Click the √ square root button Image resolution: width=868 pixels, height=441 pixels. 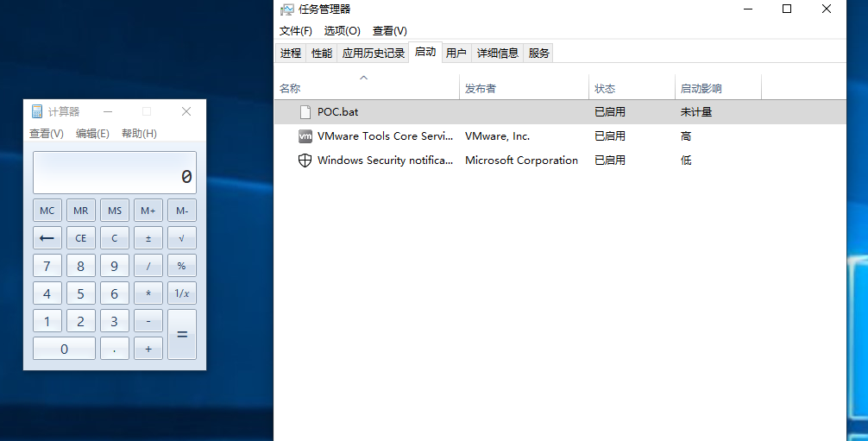pos(182,238)
